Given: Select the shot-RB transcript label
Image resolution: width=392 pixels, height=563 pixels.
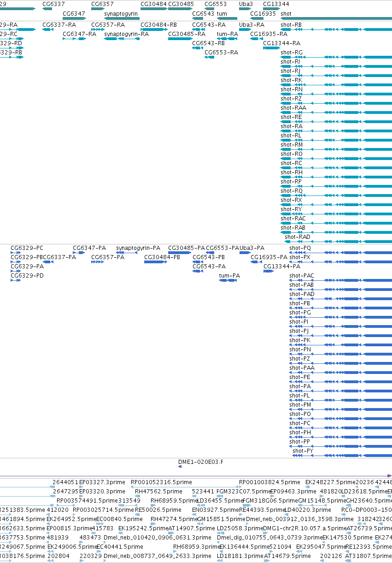Looking at the screenshot, I should point(291,25).
